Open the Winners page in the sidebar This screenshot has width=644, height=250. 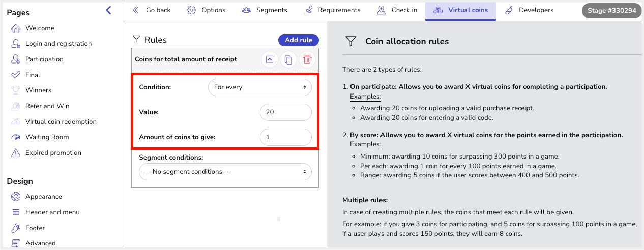click(x=38, y=90)
